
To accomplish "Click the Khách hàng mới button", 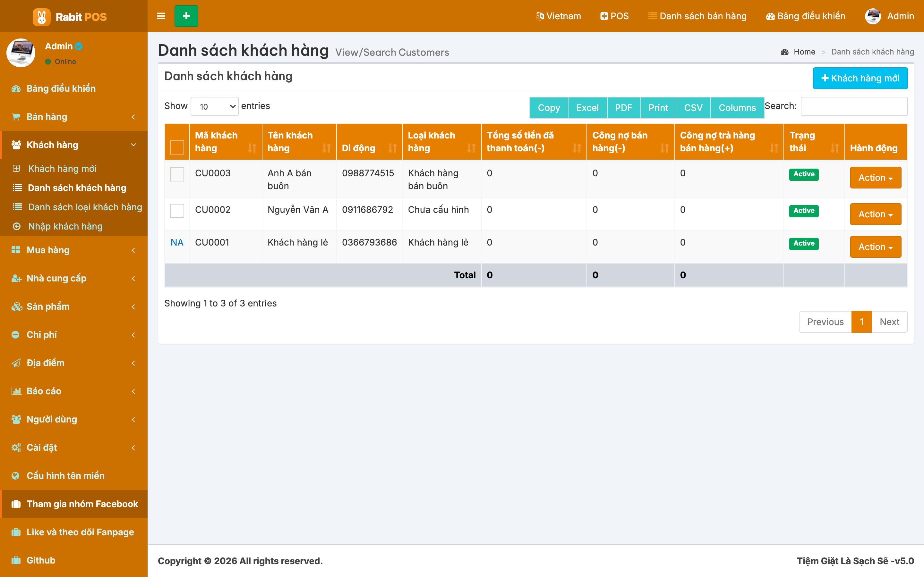I will pos(860,78).
